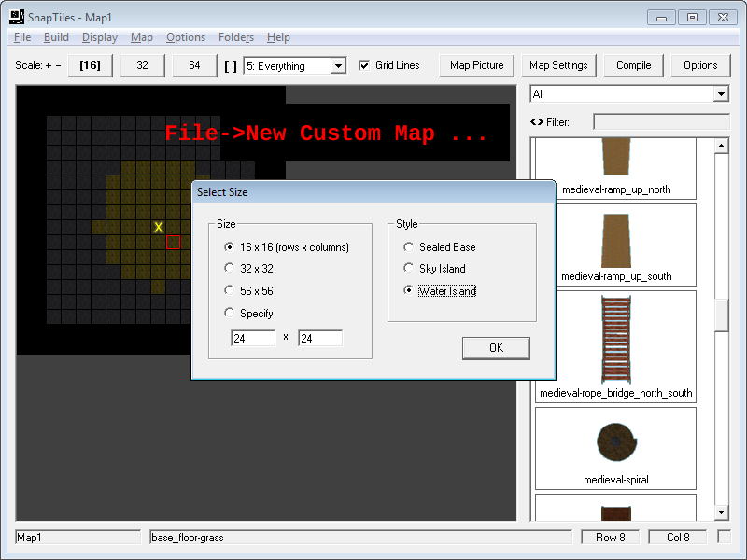Toggle the Grid Lines checkbox
The width and height of the screenshot is (747, 560).
(365, 65)
